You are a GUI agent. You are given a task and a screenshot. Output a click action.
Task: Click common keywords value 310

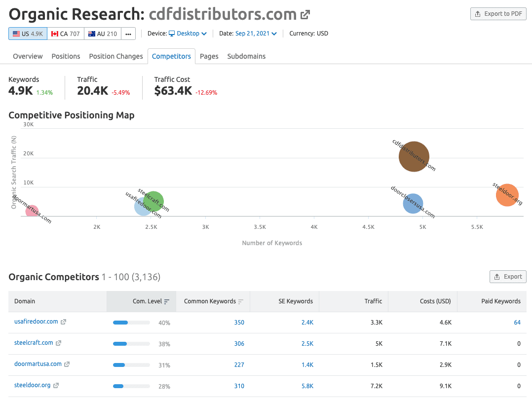[x=239, y=386]
